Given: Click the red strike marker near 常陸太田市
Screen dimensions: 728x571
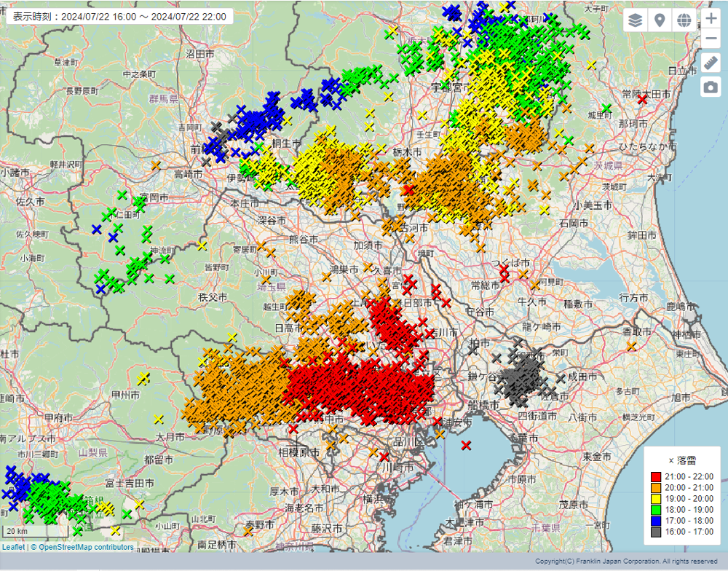Looking at the screenshot, I should (642, 99).
